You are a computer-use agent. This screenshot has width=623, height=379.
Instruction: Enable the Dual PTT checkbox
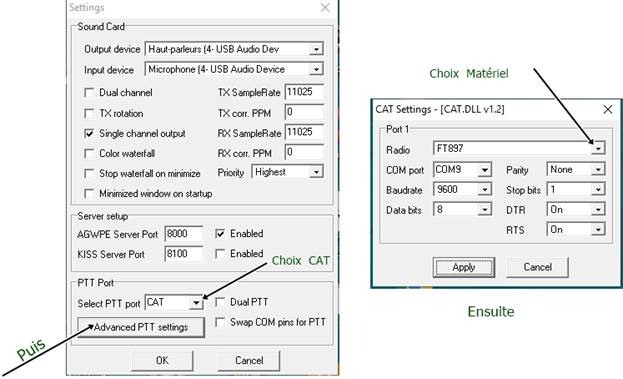click(220, 302)
